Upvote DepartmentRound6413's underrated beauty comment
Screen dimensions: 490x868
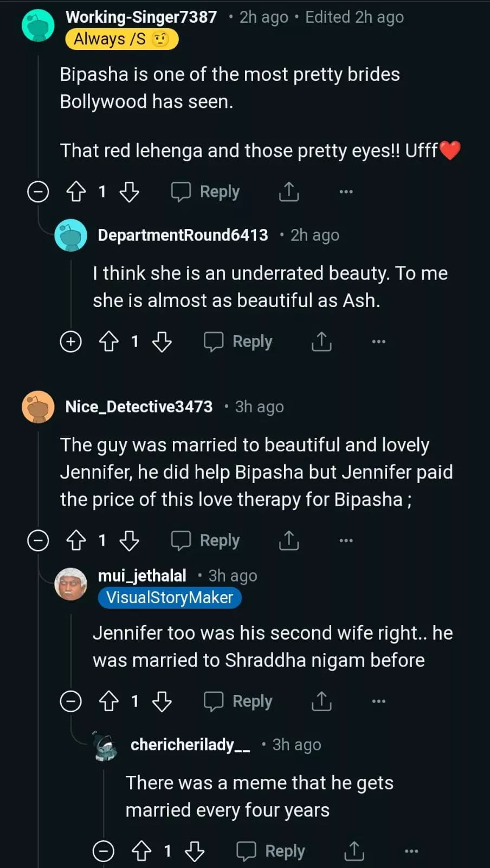coord(109,342)
